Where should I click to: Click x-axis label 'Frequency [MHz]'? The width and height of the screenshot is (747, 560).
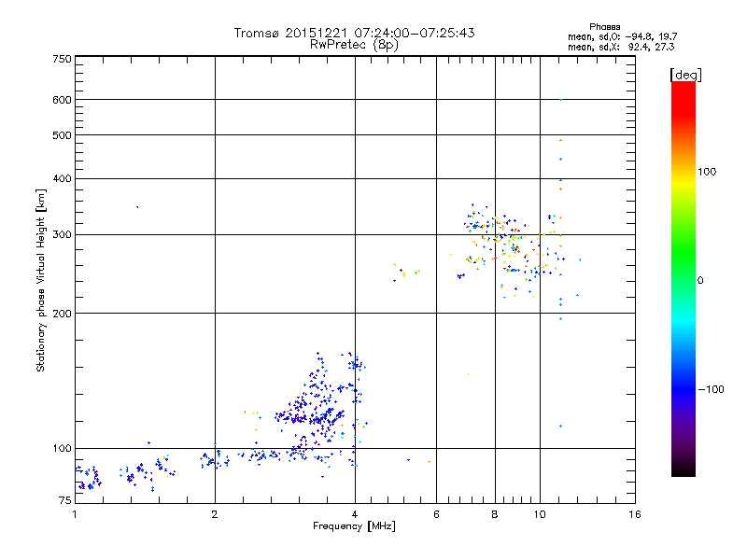(354, 526)
